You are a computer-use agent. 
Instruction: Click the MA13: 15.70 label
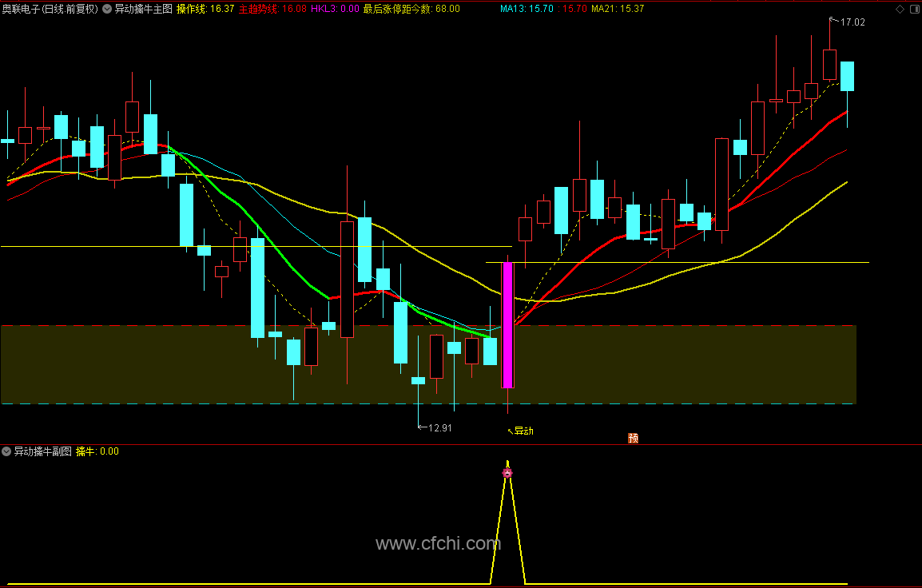(527, 9)
